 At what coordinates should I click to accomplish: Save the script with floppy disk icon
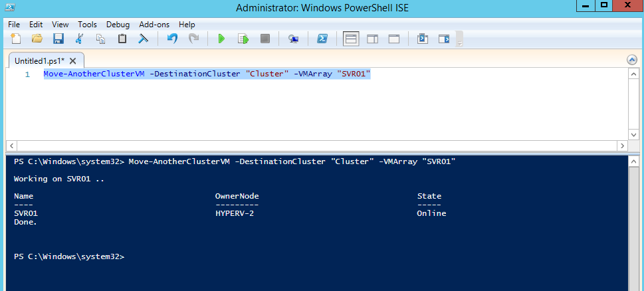tap(58, 39)
